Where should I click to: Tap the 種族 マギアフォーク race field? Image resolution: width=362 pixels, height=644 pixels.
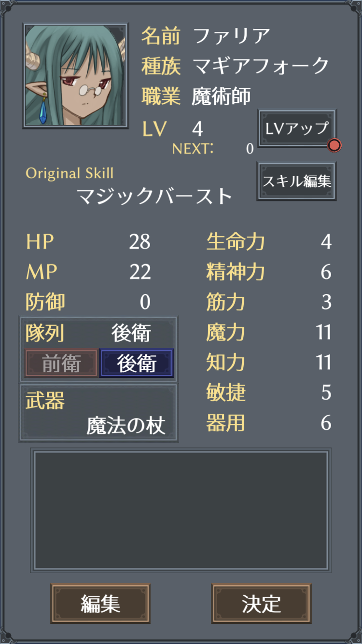click(x=235, y=66)
